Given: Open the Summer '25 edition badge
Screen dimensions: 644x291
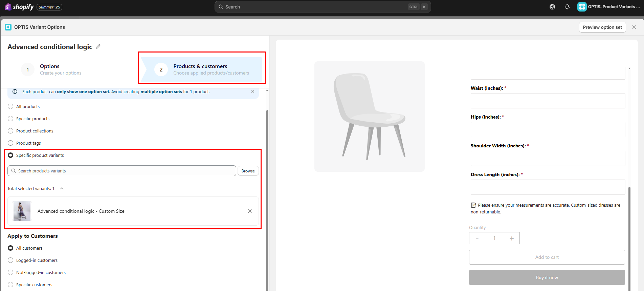Looking at the screenshot, I should click(49, 7).
